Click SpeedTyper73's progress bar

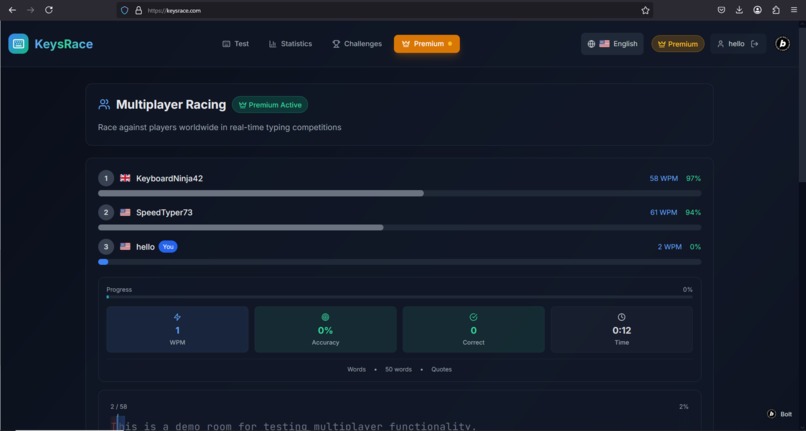coord(399,227)
